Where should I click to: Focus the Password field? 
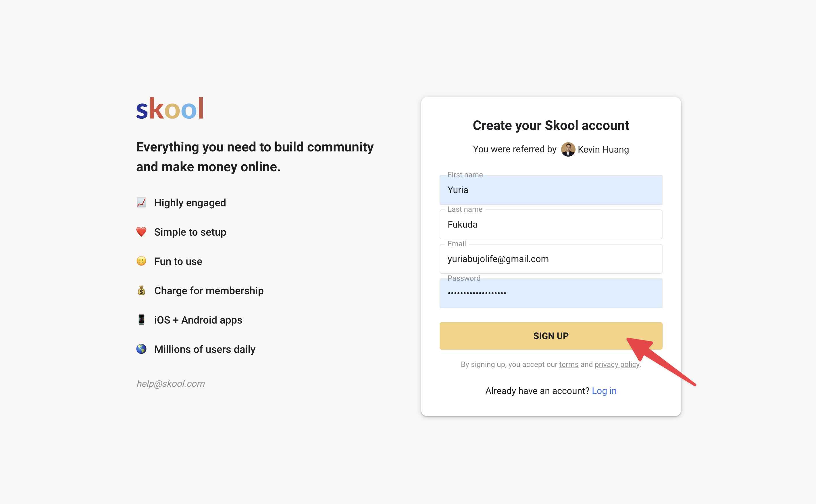551,293
